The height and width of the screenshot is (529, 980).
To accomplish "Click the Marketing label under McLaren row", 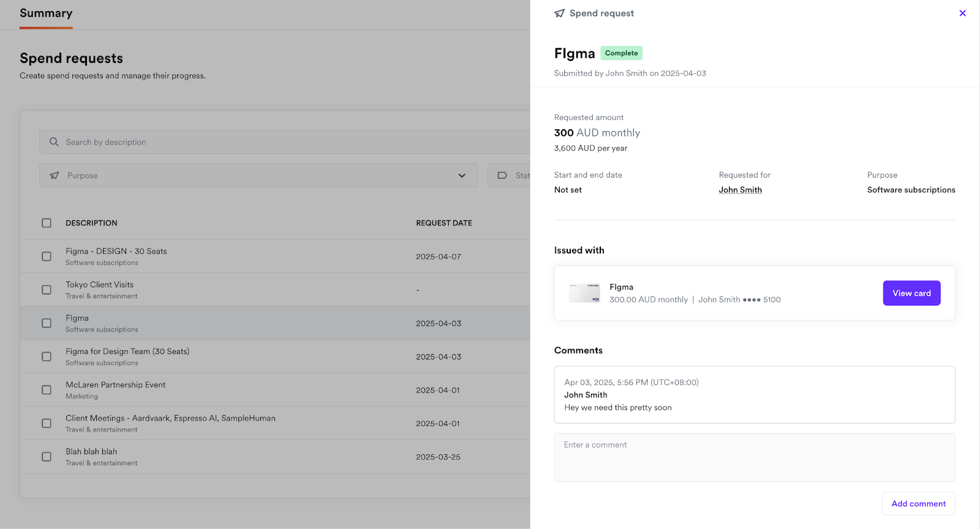I will (x=81, y=396).
